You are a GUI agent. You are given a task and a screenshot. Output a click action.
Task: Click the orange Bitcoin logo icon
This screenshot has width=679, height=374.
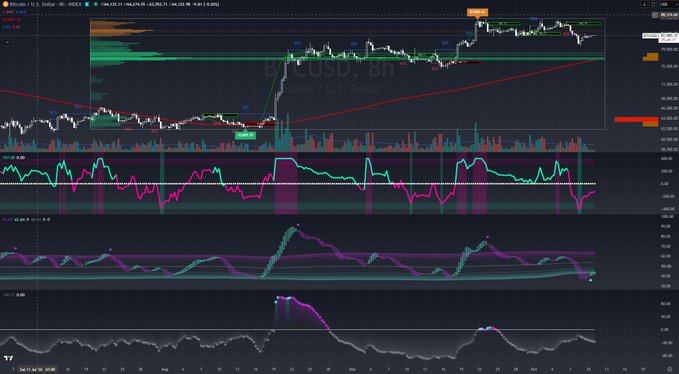[6, 4]
